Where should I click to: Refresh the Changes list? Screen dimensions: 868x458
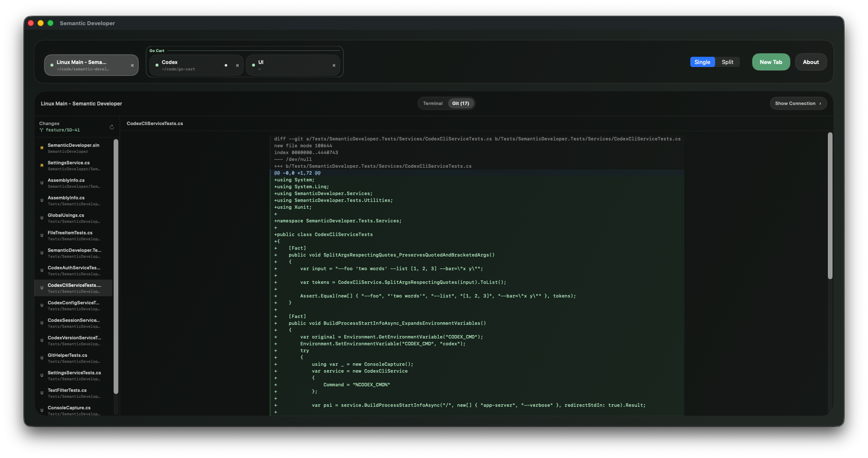111,127
